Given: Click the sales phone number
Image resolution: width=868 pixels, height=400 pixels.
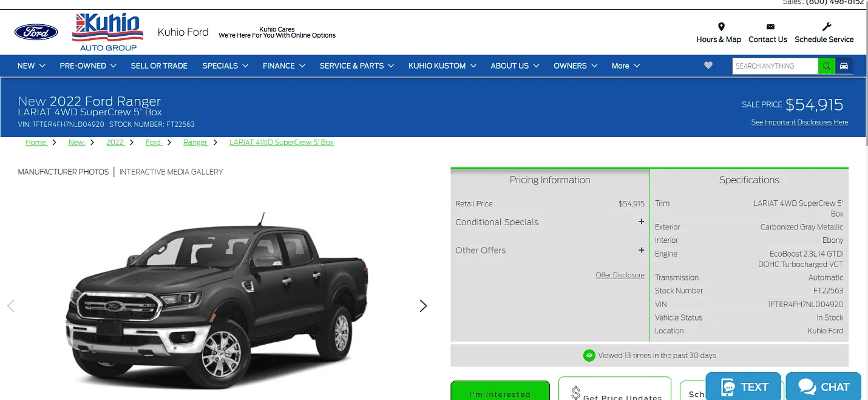Looking at the screenshot, I should tap(835, 2).
